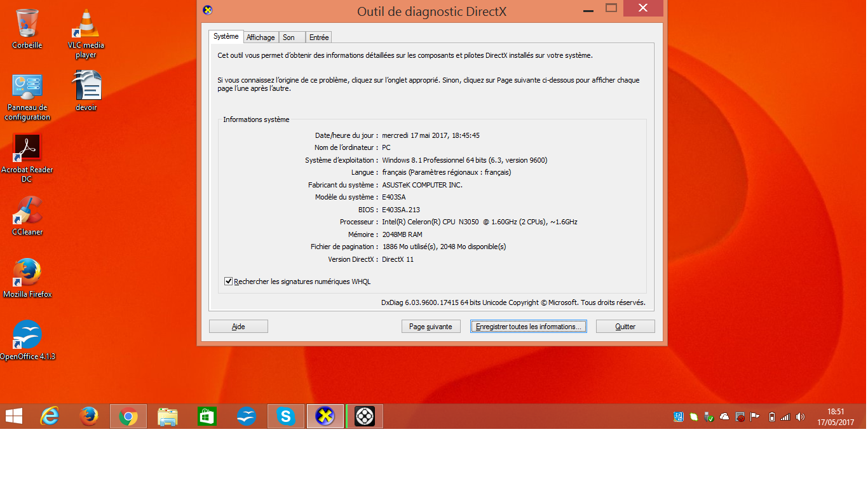
Task: Click the processor value Intel Celeron N3050
Action: tap(479, 222)
